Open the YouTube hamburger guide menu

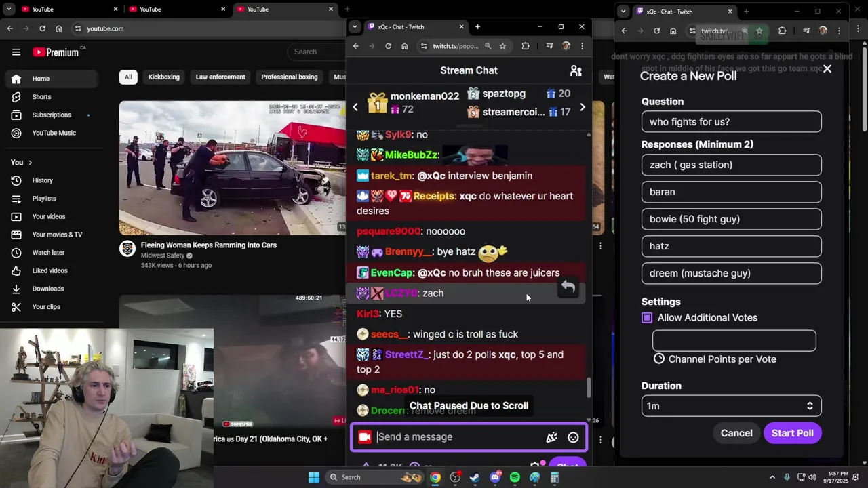coord(16,52)
